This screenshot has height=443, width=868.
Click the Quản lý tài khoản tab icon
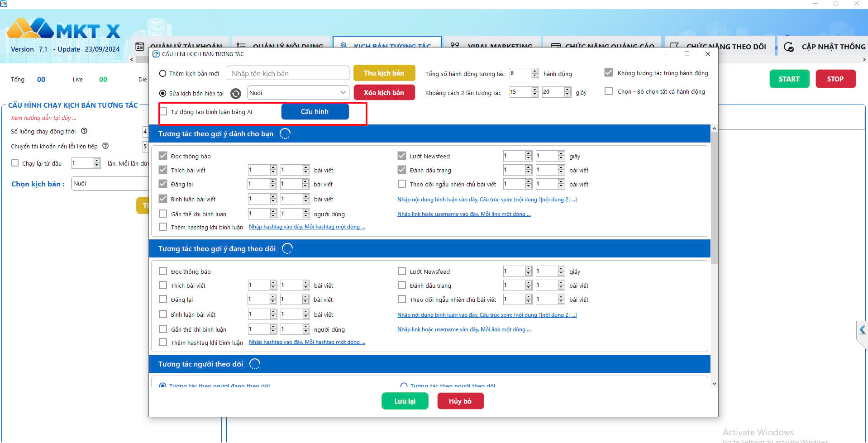140,47
